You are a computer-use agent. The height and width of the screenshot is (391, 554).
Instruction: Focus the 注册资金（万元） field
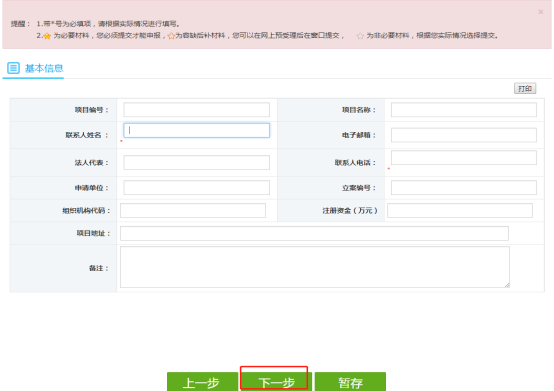point(460,211)
